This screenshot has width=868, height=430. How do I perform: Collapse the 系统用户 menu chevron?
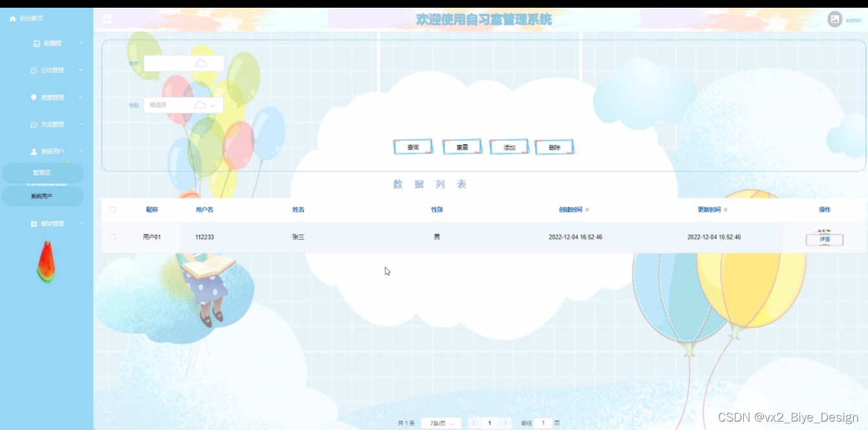click(x=81, y=151)
